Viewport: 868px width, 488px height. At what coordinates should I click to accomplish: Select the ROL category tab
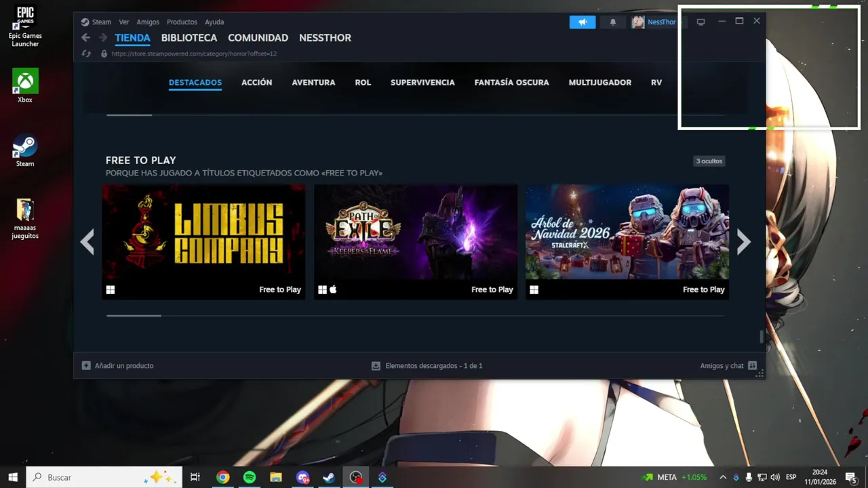[x=363, y=83]
